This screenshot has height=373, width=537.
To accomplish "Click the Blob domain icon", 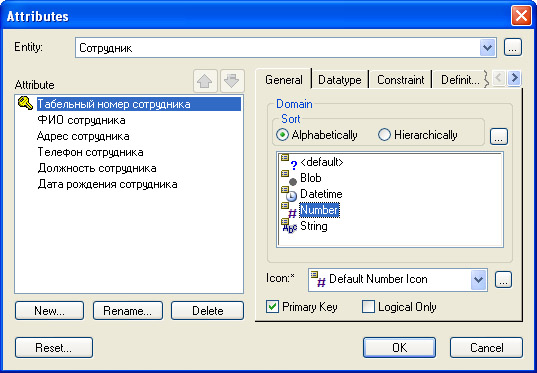I will (x=289, y=178).
